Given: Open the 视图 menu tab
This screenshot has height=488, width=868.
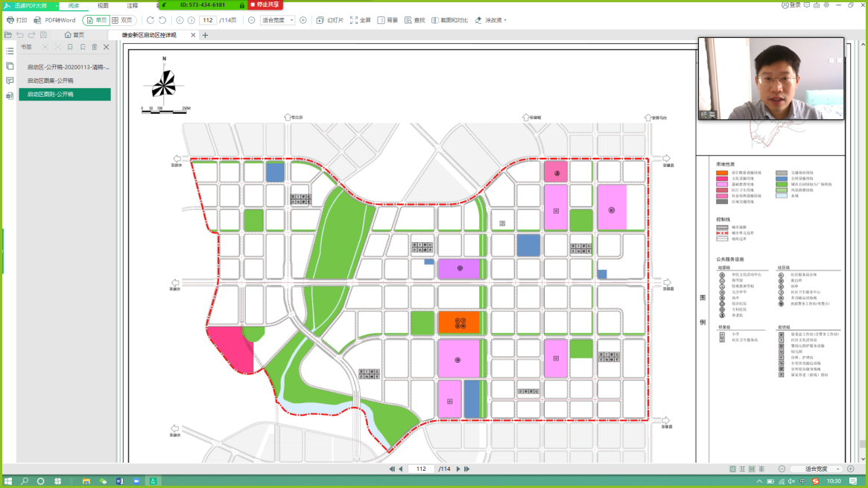Looking at the screenshot, I should click(103, 5).
